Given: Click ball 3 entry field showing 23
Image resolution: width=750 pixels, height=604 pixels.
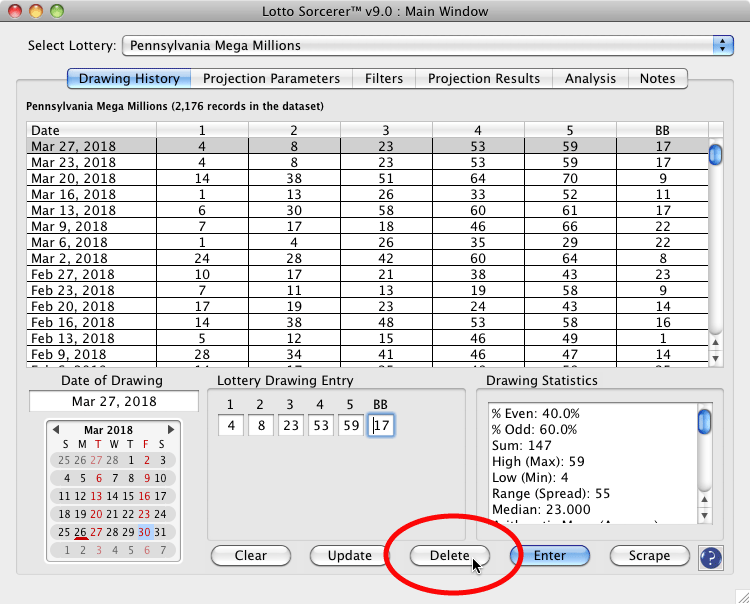Looking at the screenshot, I should tap(291, 425).
